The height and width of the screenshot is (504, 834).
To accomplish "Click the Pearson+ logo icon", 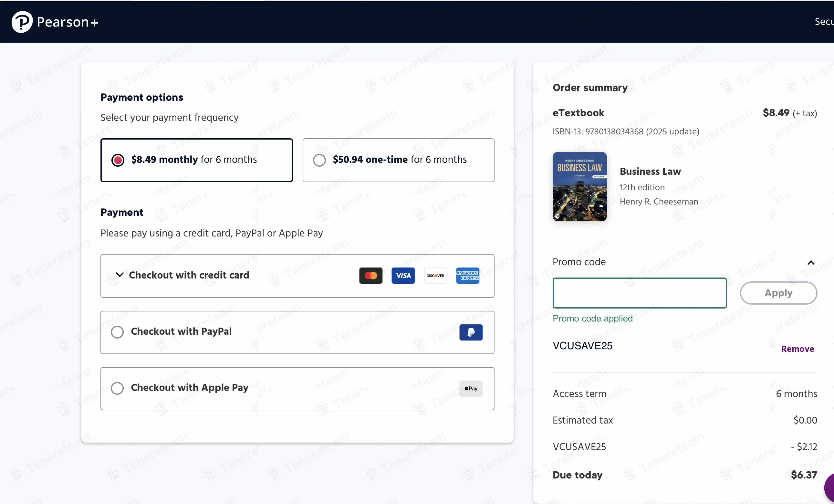I will [22, 22].
